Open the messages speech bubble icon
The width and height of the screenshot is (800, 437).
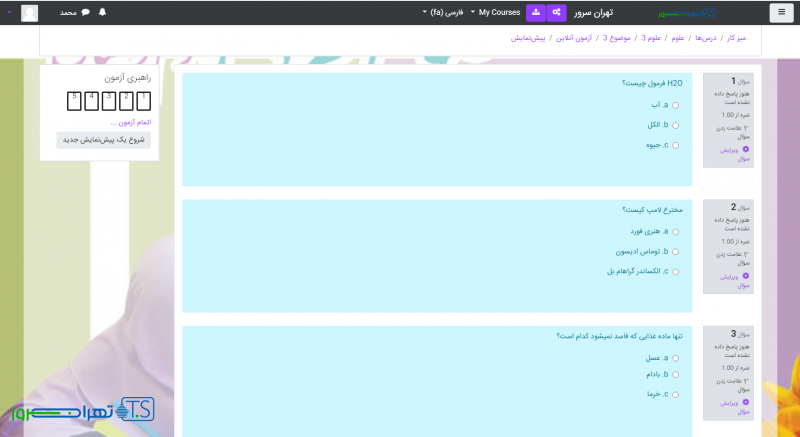click(85, 13)
